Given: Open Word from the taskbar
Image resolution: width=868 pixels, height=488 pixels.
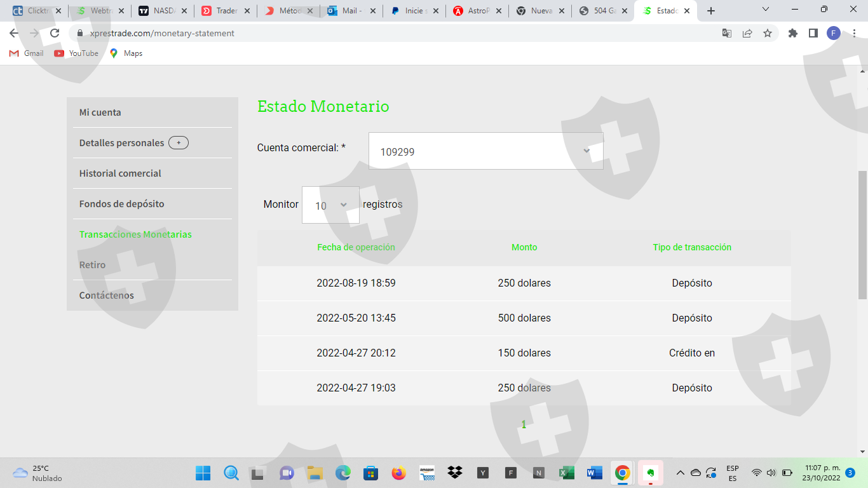Looking at the screenshot, I should pos(595,473).
